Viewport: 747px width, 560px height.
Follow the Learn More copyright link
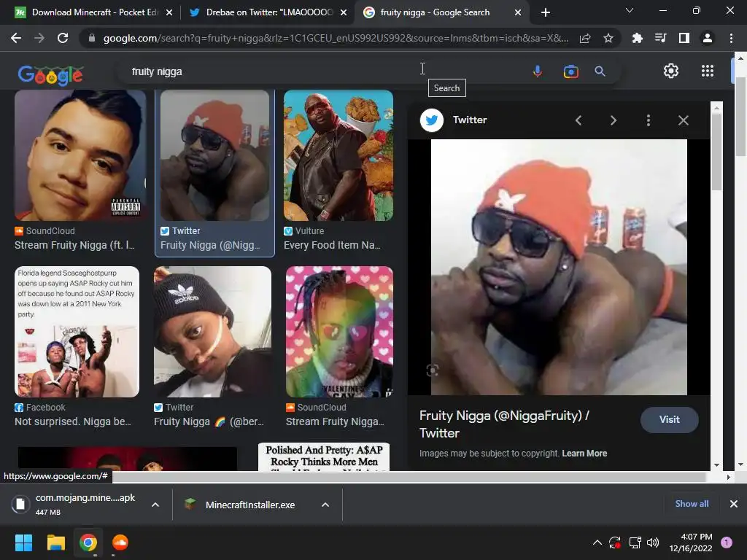click(584, 454)
